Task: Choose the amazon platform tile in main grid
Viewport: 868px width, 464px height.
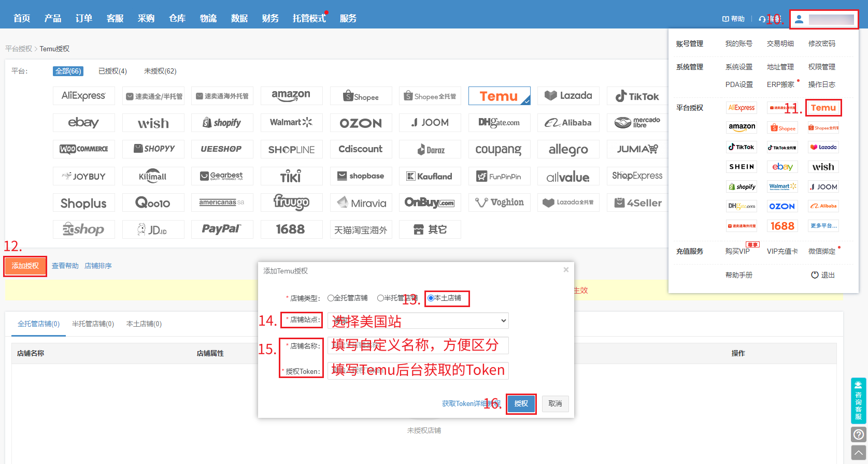Action: pos(291,96)
